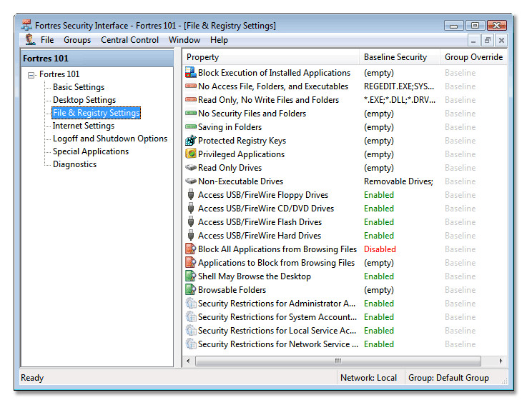This screenshot has width=532, height=410.
Task: Select the Read Only Drives property text
Action: click(230, 168)
